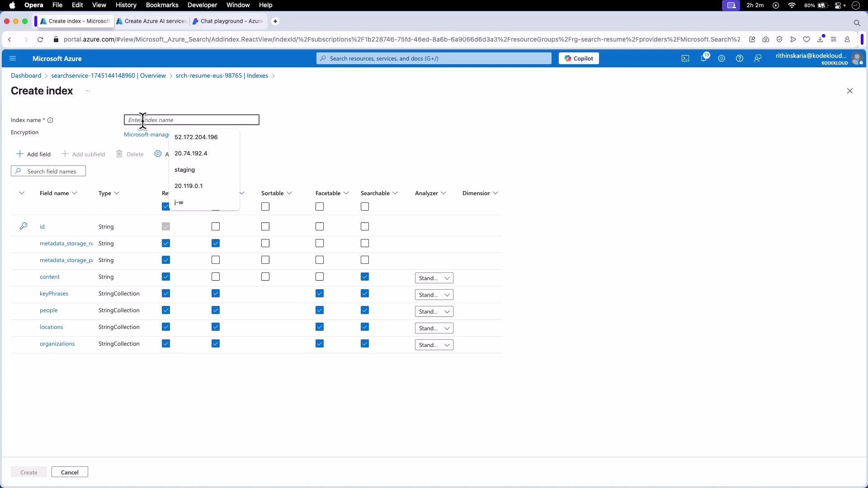
Task: Open the notifications bell icon
Action: click(x=703, y=58)
